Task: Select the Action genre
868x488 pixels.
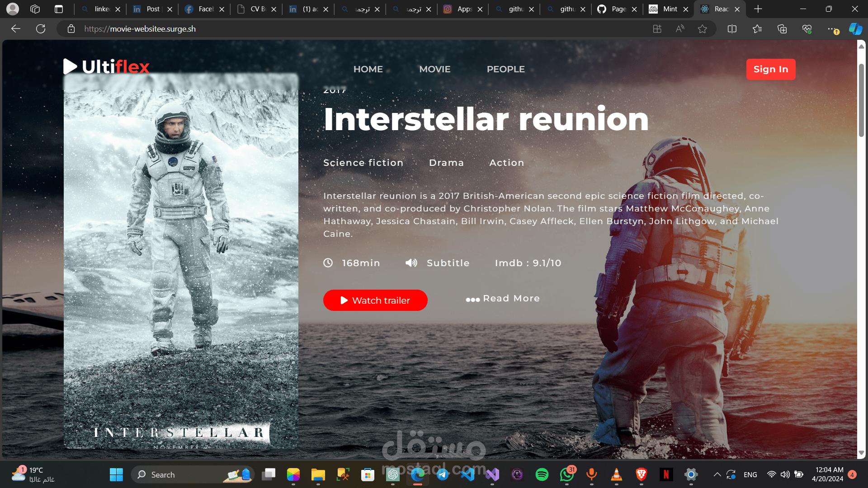Action: tap(507, 163)
